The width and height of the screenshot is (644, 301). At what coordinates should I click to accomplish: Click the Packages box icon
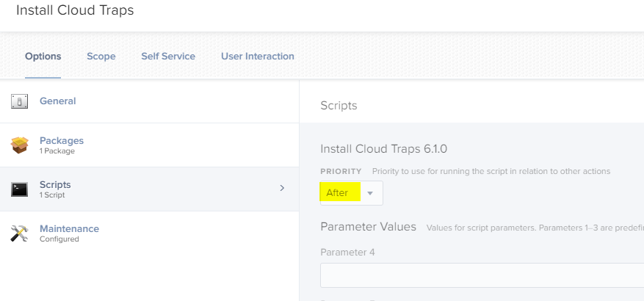tap(19, 145)
